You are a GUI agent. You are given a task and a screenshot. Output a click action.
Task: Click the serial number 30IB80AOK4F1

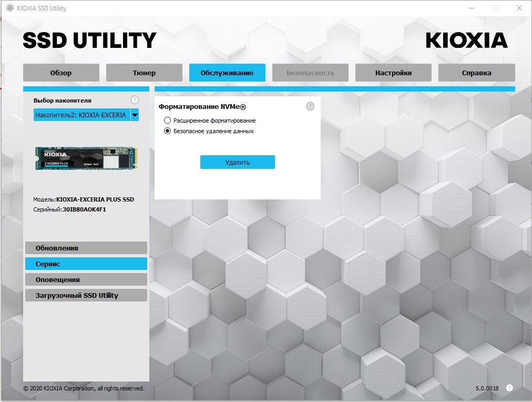(x=84, y=209)
